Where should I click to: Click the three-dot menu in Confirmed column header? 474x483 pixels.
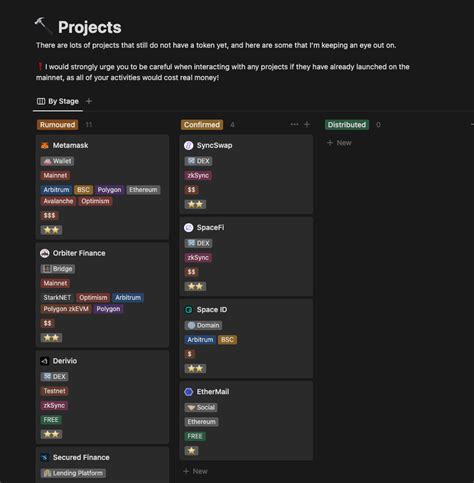(x=294, y=124)
